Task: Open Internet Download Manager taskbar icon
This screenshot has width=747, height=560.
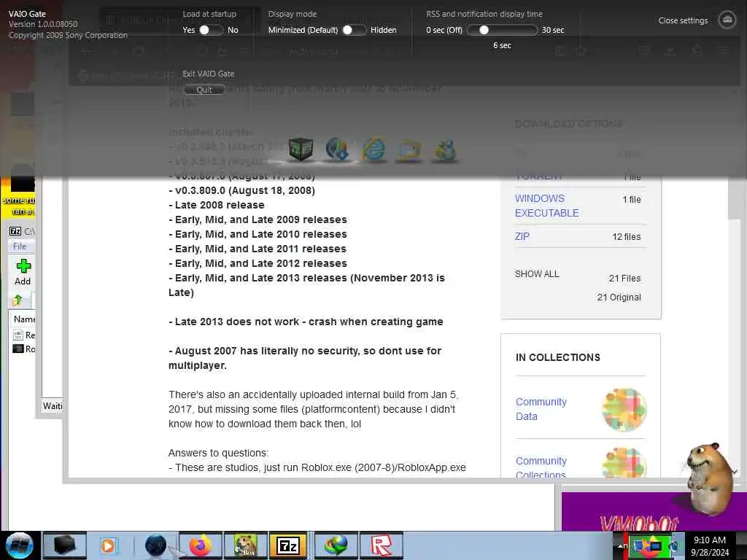Action: [x=336, y=545]
